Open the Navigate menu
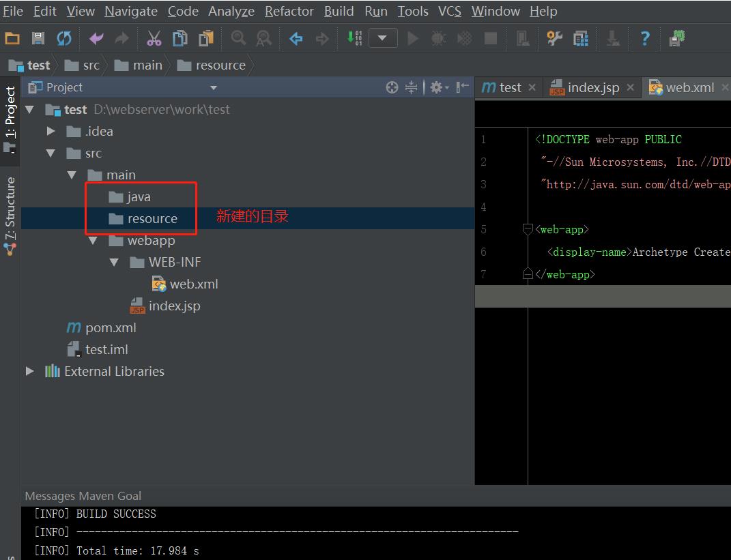The width and height of the screenshot is (731, 560). [x=131, y=11]
